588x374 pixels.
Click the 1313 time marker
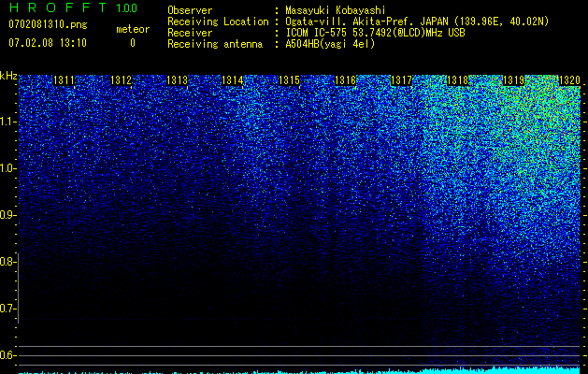(x=177, y=80)
